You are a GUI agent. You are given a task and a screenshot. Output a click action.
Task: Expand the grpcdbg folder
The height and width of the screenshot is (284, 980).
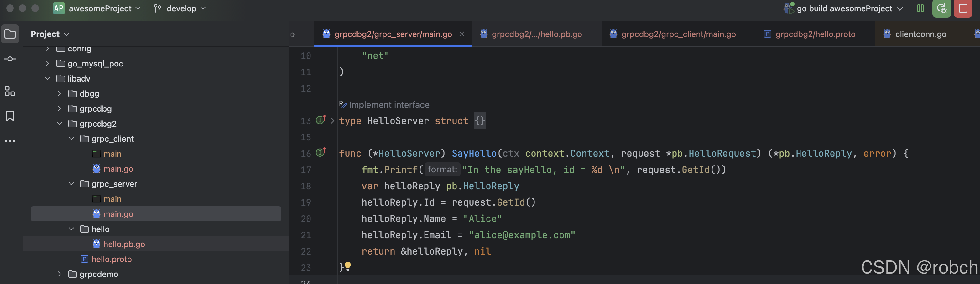tap(59, 108)
